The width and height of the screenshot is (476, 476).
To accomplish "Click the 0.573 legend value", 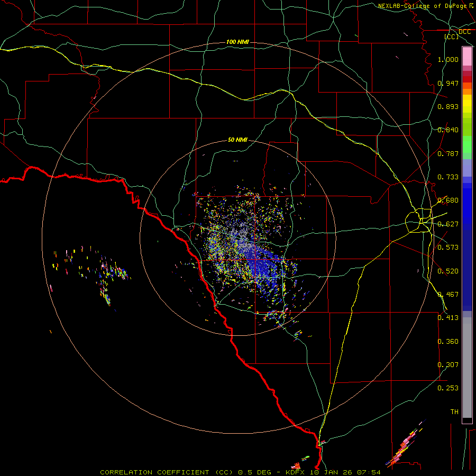I will [x=448, y=248].
